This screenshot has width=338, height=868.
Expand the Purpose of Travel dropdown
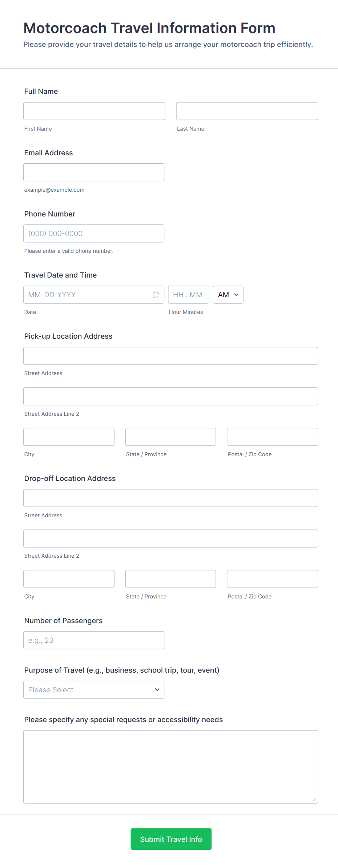[x=94, y=690]
